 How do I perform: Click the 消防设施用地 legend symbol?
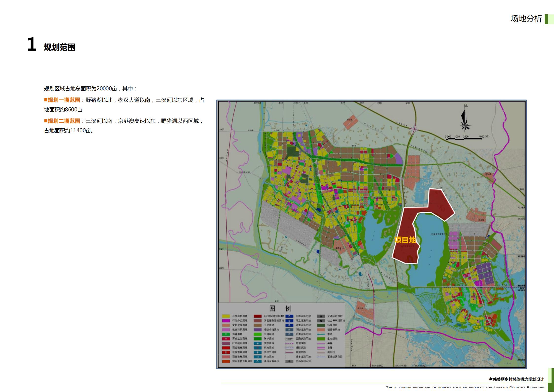[289, 330]
